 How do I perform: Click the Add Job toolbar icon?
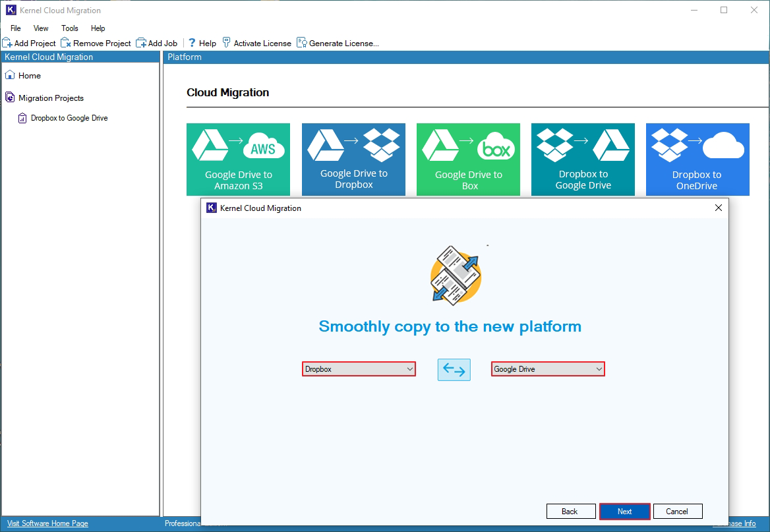pos(141,44)
